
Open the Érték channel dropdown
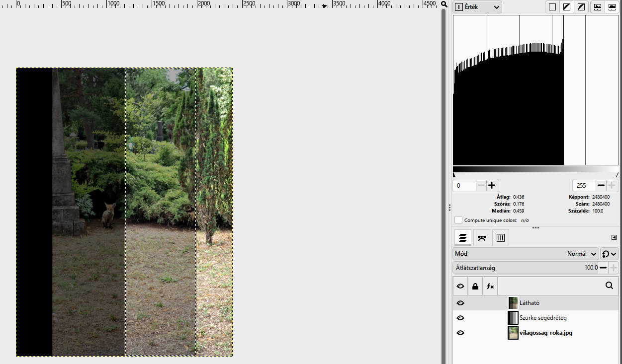click(477, 7)
